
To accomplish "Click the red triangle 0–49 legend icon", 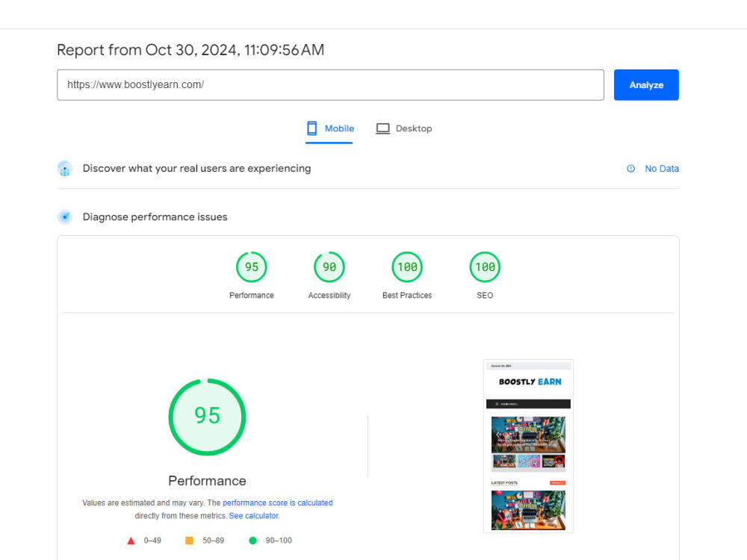I will (131, 541).
